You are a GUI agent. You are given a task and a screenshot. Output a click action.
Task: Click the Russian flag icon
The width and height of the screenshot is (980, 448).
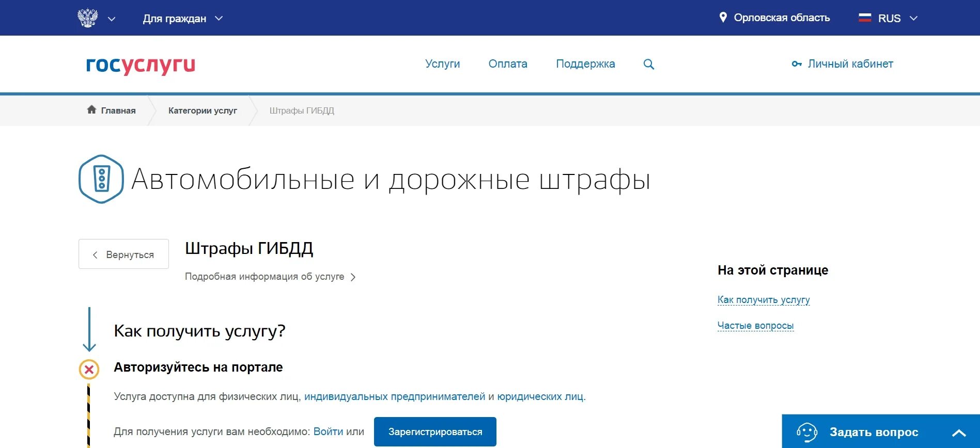coord(865,18)
